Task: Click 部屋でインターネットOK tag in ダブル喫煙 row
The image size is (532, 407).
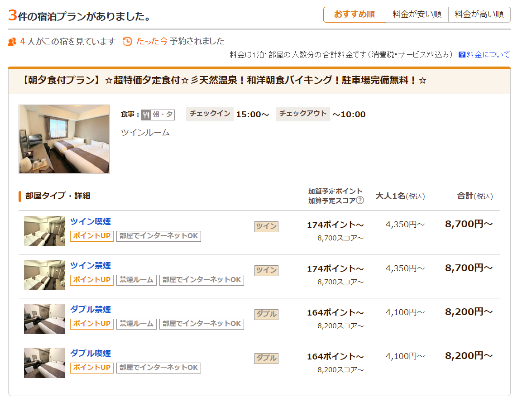Action: [158, 368]
